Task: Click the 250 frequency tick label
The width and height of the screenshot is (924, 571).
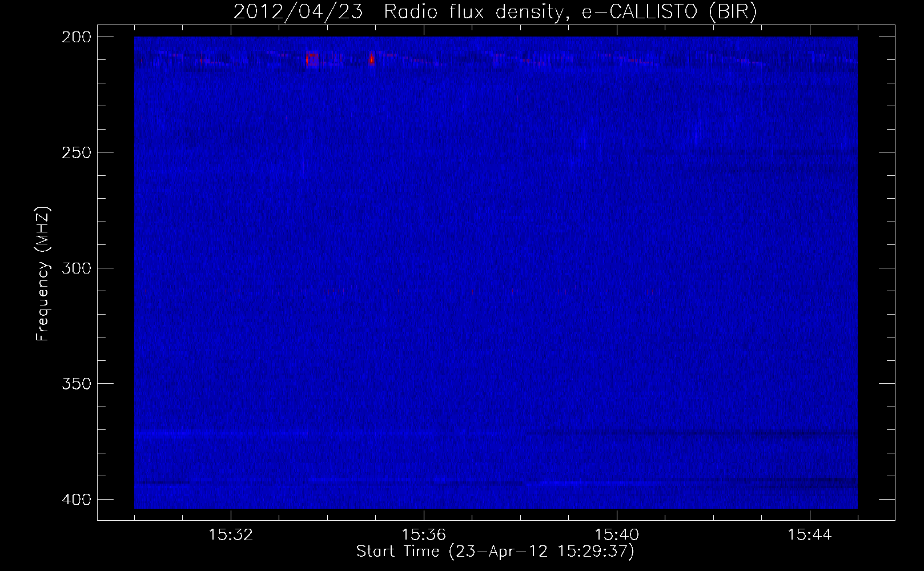Action: click(x=76, y=152)
